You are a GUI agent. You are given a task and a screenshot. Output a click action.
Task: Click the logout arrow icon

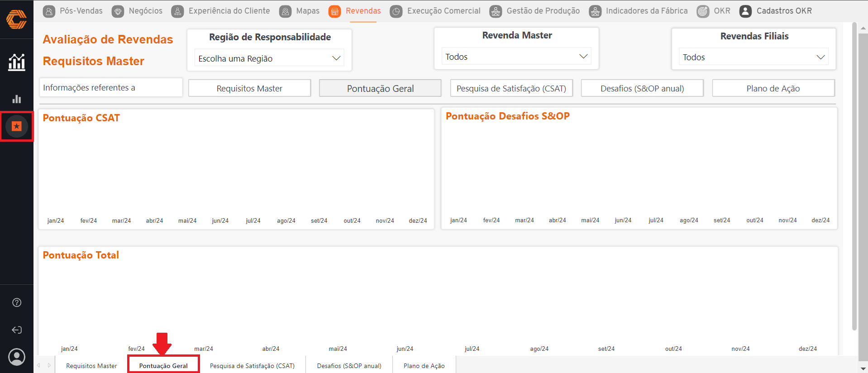[17, 330]
